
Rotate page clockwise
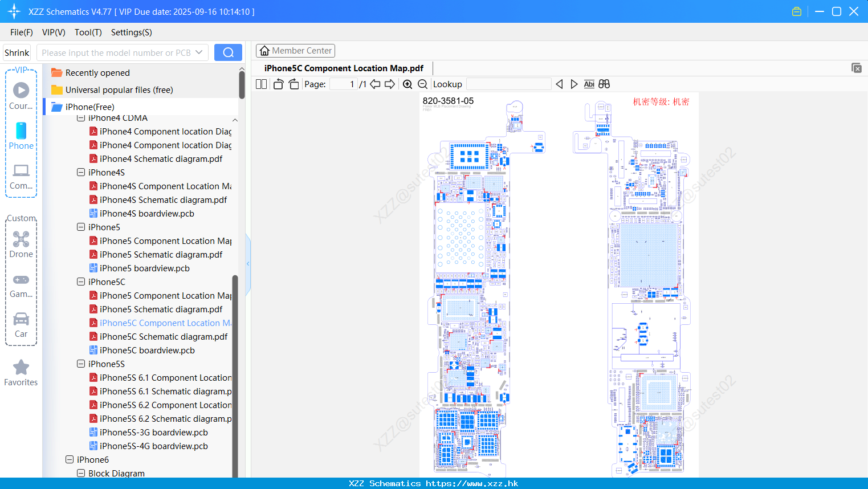(x=294, y=84)
